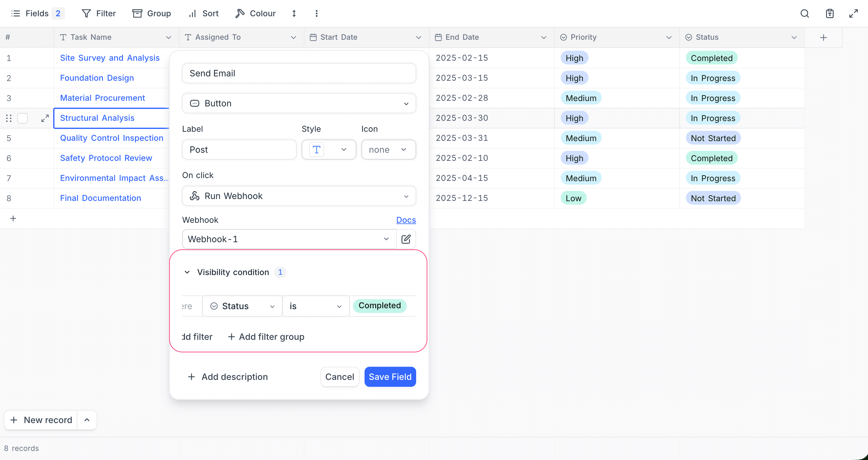
Task: Open the Button field type dropdown
Action: click(x=299, y=104)
